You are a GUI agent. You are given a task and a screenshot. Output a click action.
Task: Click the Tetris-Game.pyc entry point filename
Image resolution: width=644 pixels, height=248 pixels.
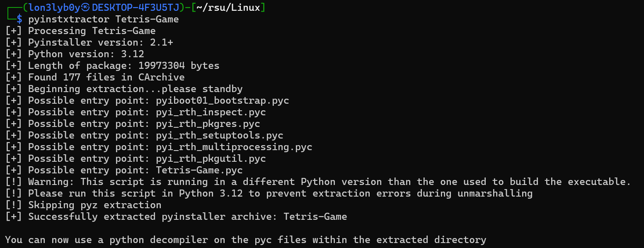[x=199, y=170]
